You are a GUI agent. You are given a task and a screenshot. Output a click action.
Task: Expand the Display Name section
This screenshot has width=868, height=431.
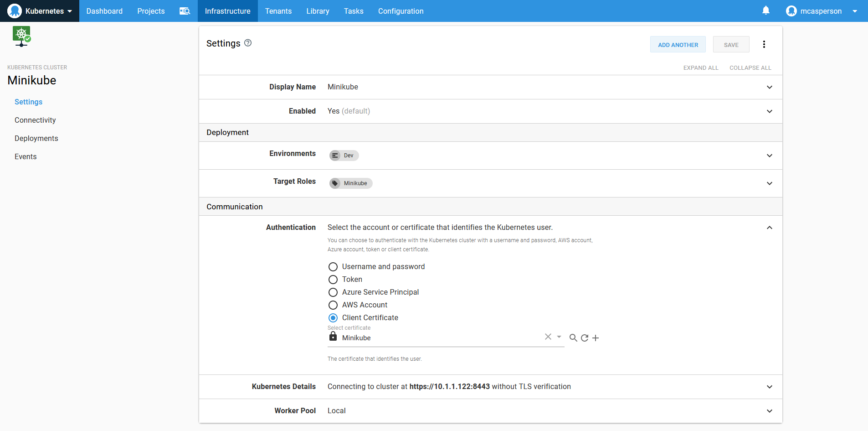pos(769,87)
